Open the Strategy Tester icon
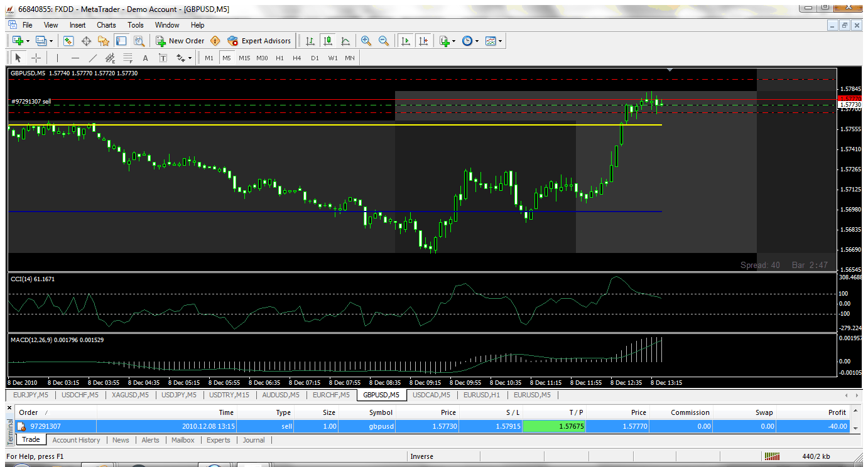Viewport: 868px width, 467px height. point(139,41)
